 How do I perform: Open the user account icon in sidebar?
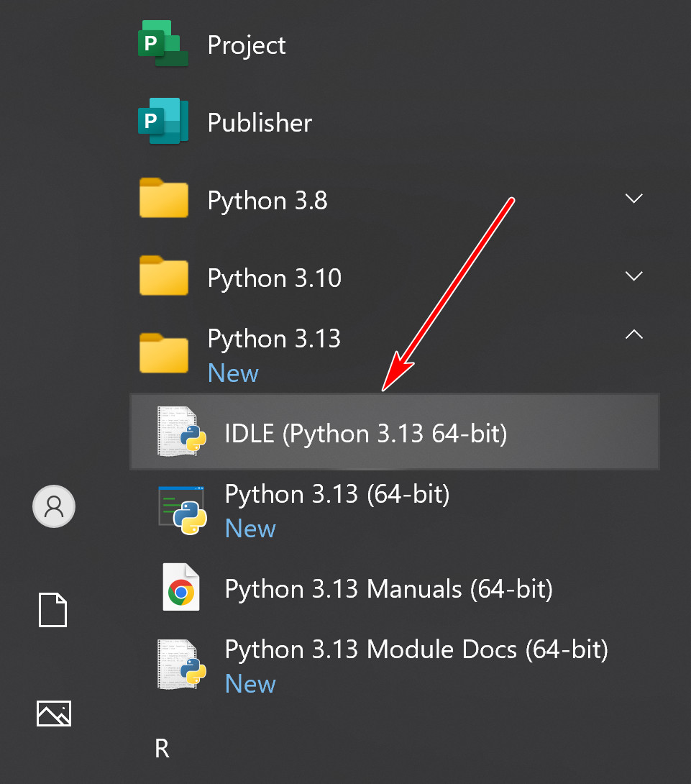[x=54, y=506]
